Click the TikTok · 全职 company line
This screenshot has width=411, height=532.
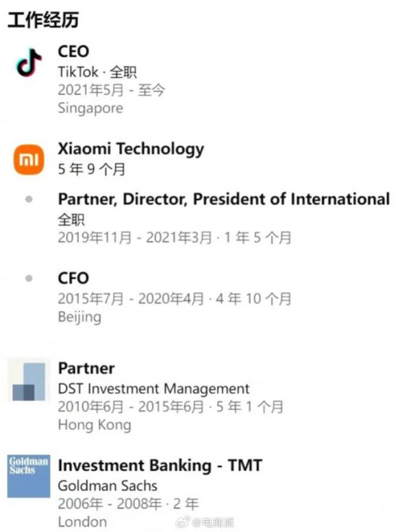[96, 72]
